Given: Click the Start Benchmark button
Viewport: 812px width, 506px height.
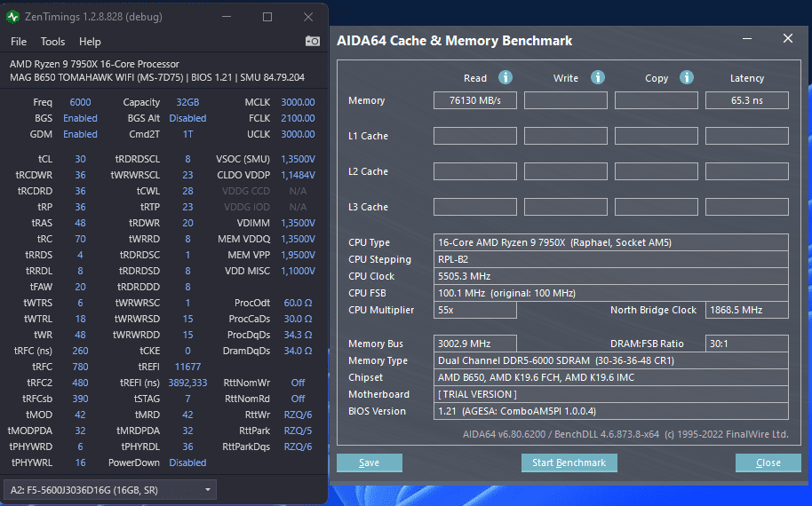Looking at the screenshot, I should (x=569, y=463).
